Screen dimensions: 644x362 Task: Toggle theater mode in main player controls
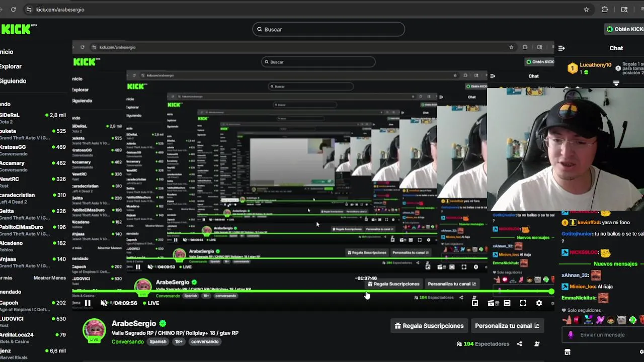point(507,303)
